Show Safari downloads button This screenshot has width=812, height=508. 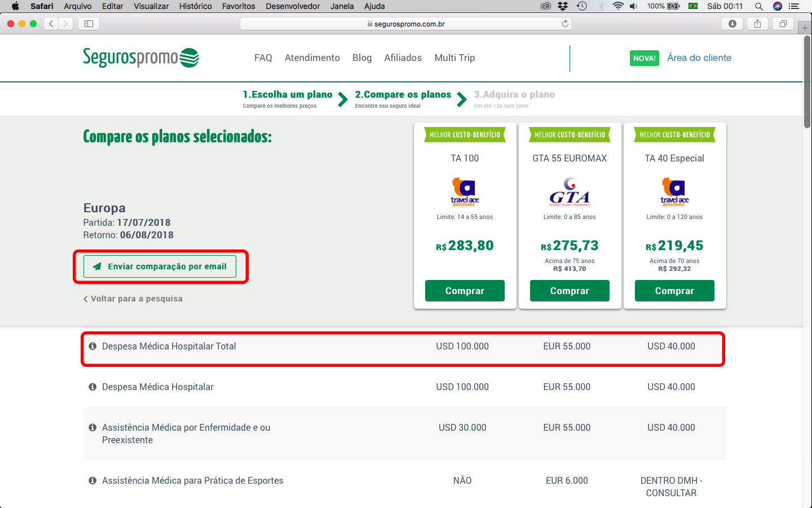[x=732, y=24]
